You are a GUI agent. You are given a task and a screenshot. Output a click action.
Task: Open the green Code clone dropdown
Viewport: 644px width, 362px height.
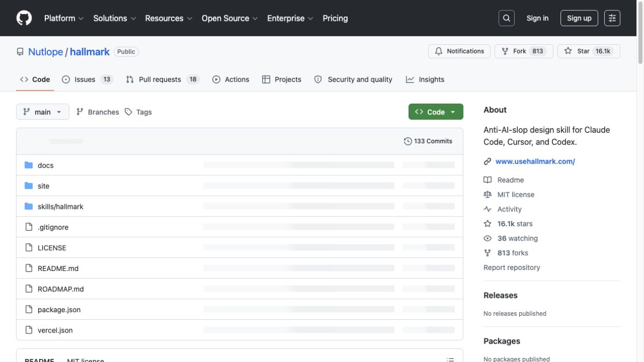(436, 112)
